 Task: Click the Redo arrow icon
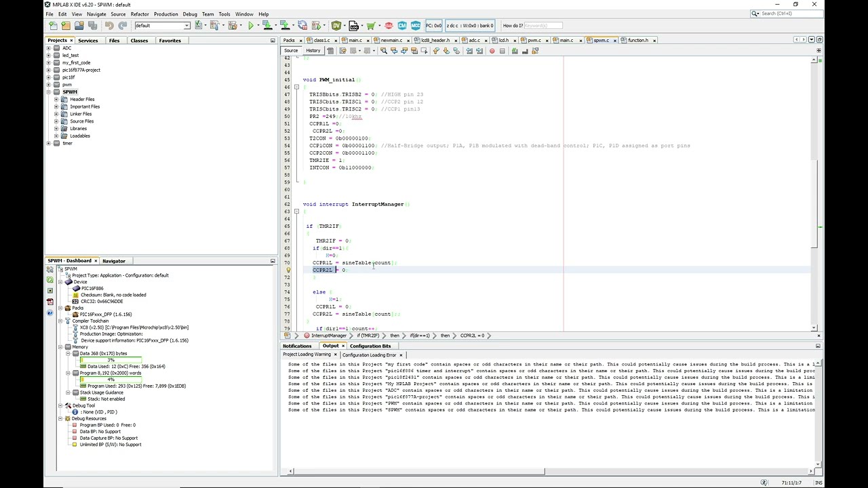click(x=123, y=26)
